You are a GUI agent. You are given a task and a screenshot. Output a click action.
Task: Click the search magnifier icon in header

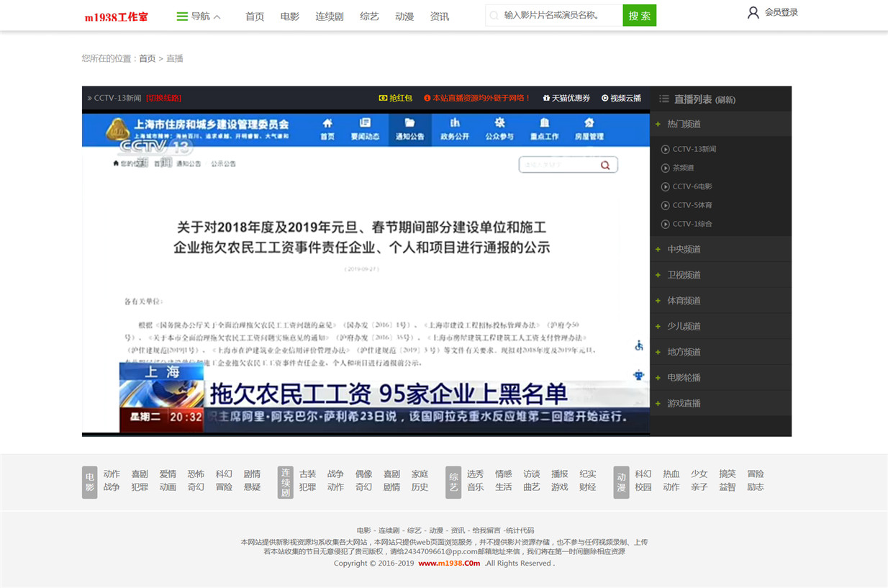click(x=494, y=15)
